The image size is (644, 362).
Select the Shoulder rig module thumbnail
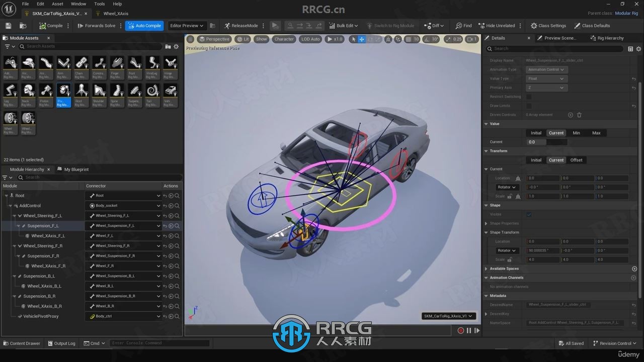(x=99, y=95)
